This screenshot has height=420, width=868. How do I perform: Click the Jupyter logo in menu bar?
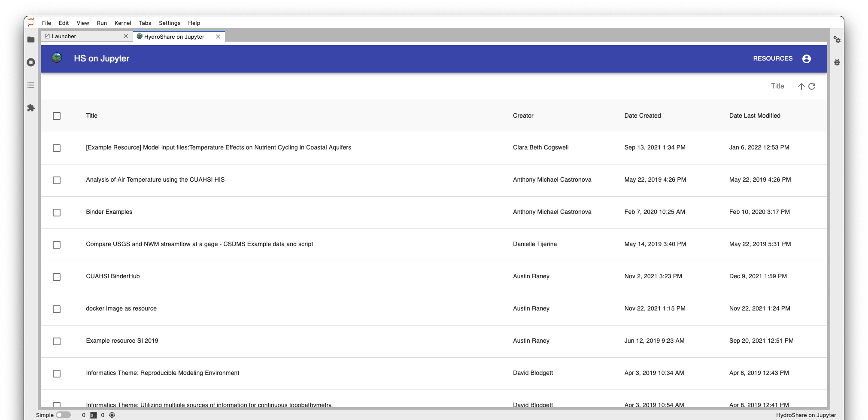coord(31,22)
